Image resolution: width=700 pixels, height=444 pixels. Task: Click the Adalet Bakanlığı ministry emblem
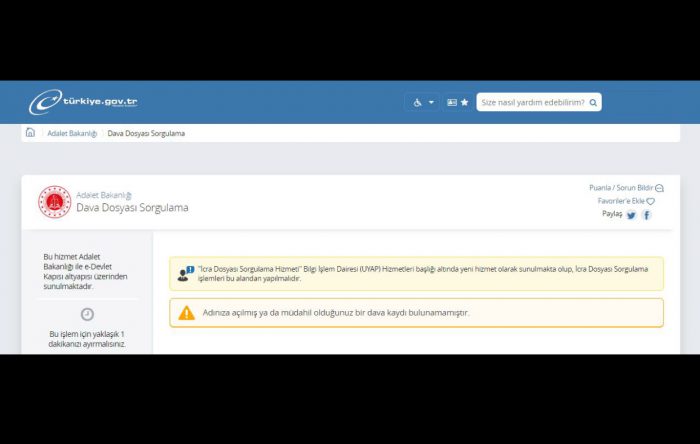pos(54,202)
